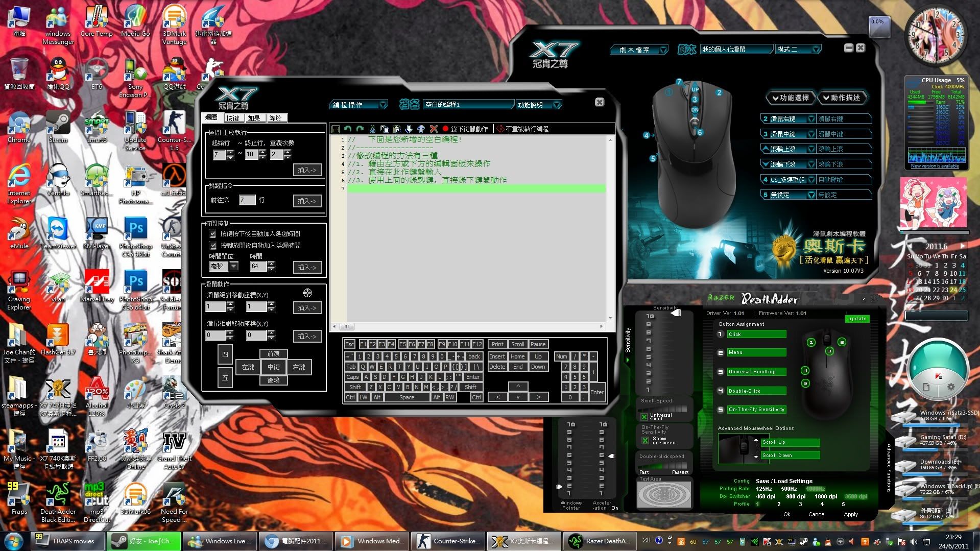
Task: Open the 劇本檔案 dropdown in the X7 main window
Action: pos(639,50)
